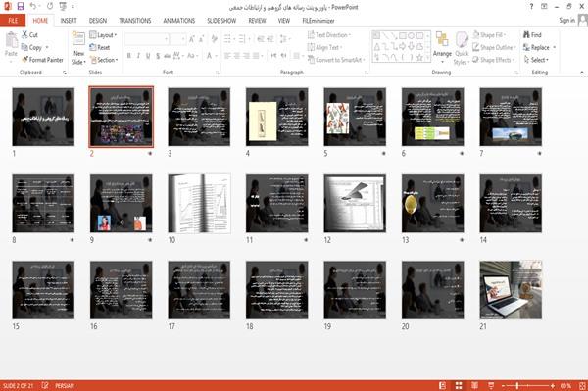Select slide 21 thumbnail with the laptop image
This screenshot has width=588, height=391.
coord(511,290)
